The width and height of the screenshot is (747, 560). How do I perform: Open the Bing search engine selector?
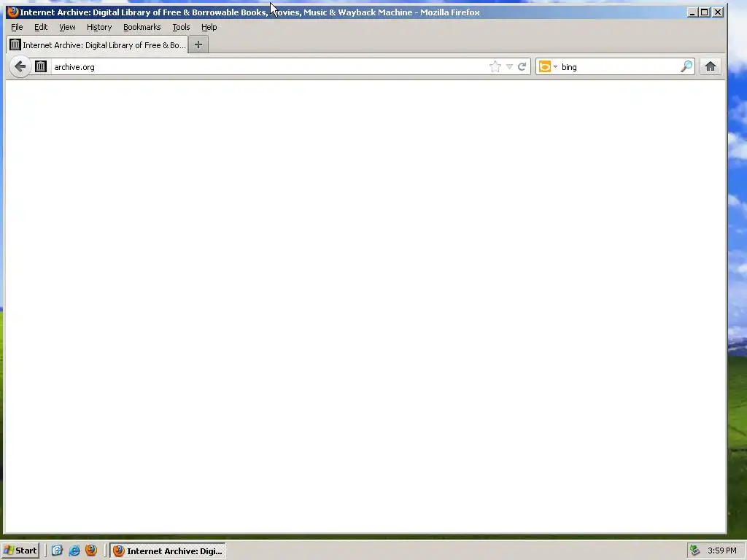(548, 66)
